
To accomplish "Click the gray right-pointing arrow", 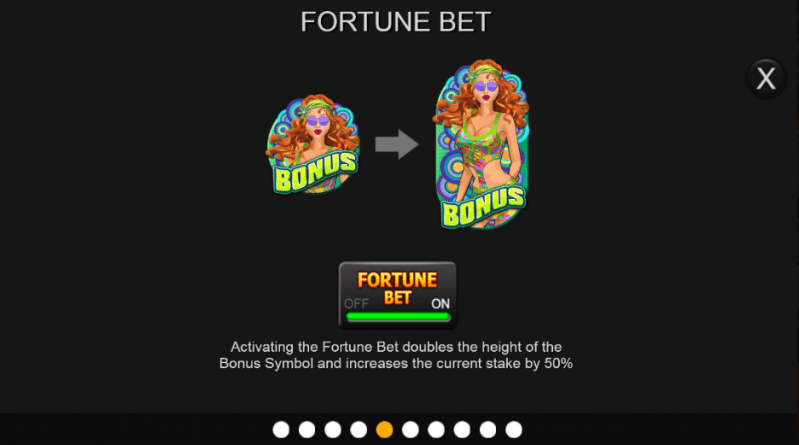I will pos(396,144).
